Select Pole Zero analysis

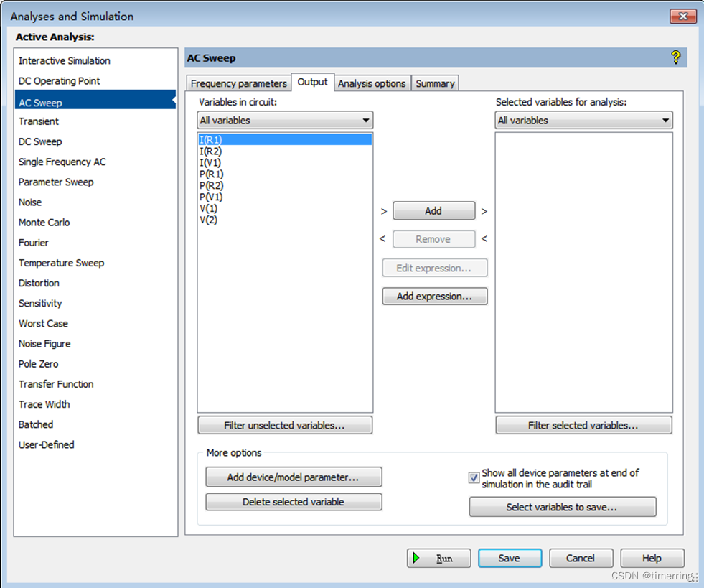click(39, 364)
